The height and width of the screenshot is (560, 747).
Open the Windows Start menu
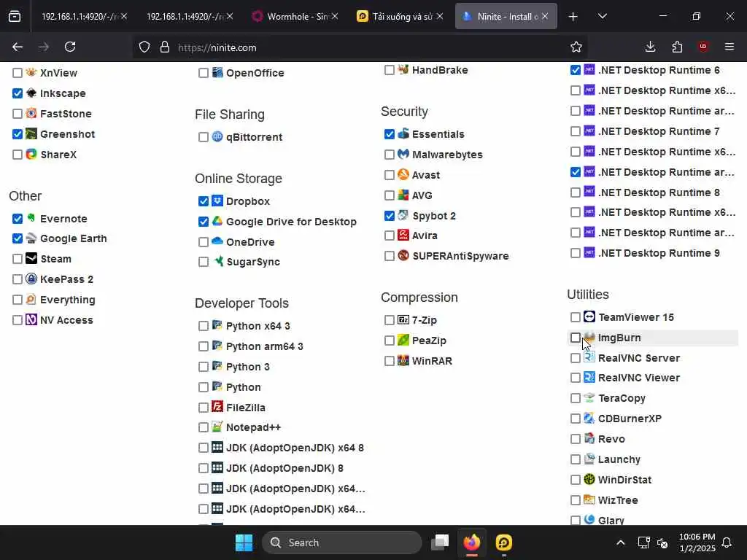coord(244,542)
